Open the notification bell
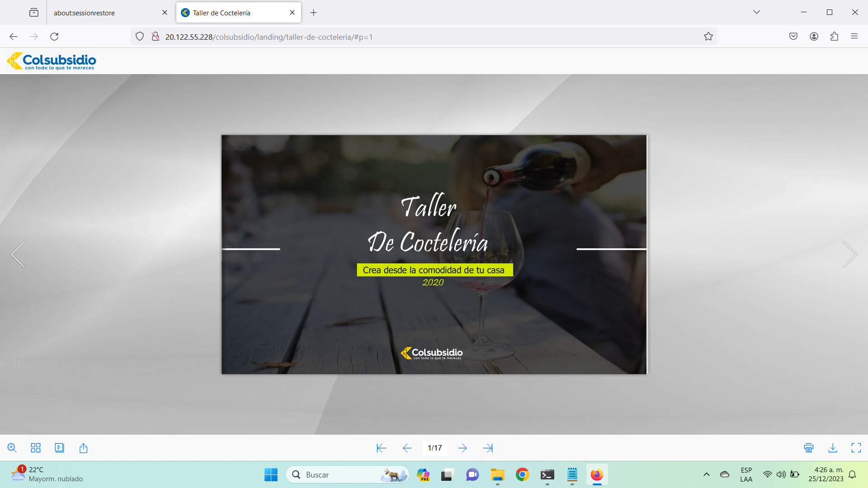This screenshot has height=488, width=868. pyautogui.click(x=852, y=474)
